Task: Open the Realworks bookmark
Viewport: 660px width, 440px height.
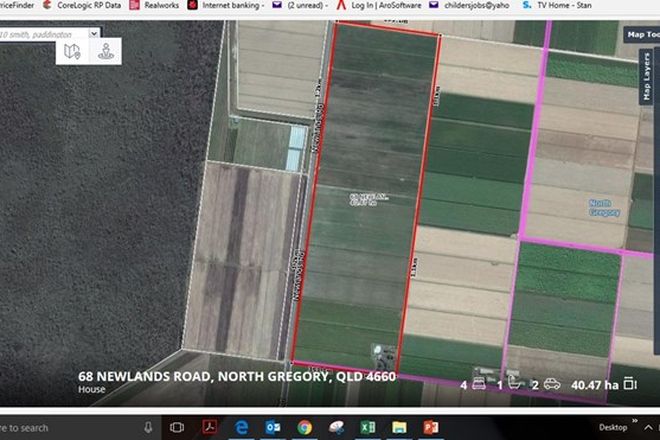Action: 156,5
